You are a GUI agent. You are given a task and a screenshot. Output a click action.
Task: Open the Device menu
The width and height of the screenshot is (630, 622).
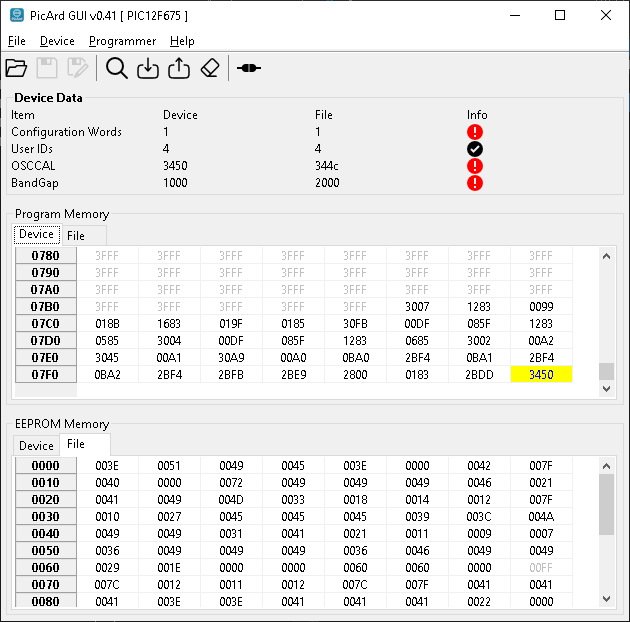point(57,41)
